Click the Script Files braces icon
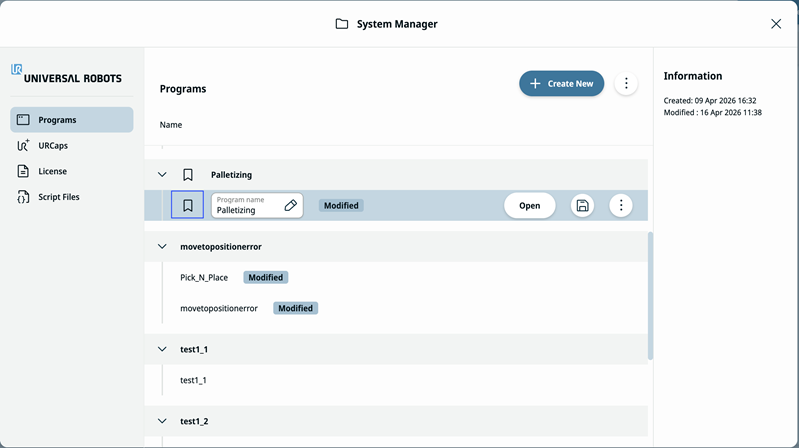This screenshot has height=448, width=800. tap(23, 197)
